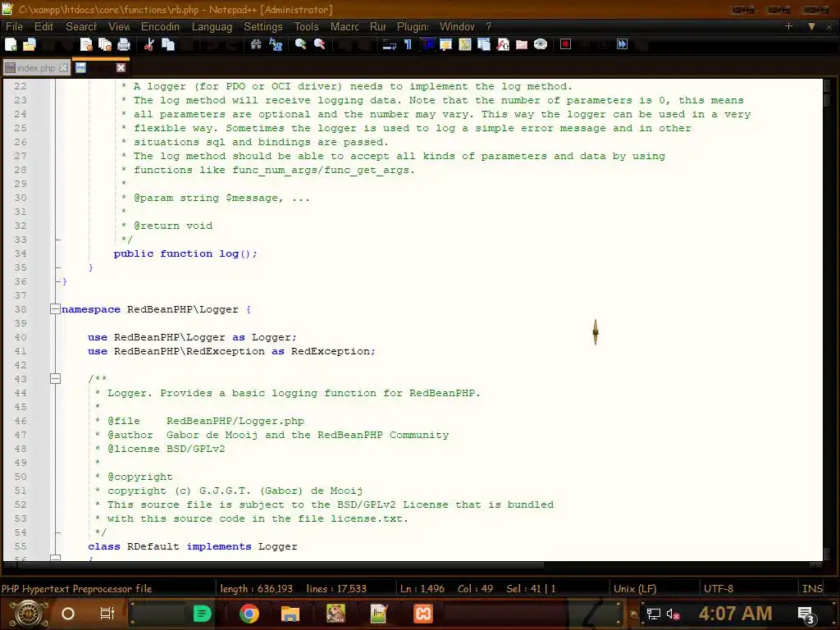
Task: Open the Settings menu
Action: pos(263,26)
